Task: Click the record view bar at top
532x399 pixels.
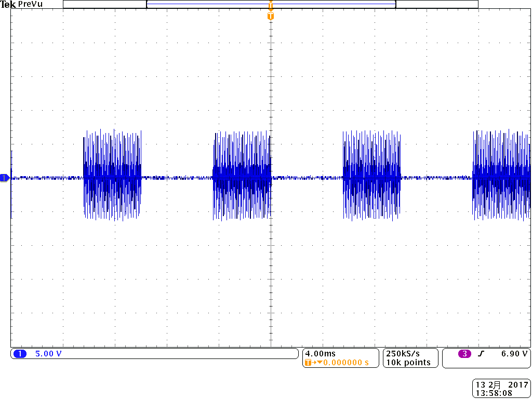Action: [x=208, y=4]
